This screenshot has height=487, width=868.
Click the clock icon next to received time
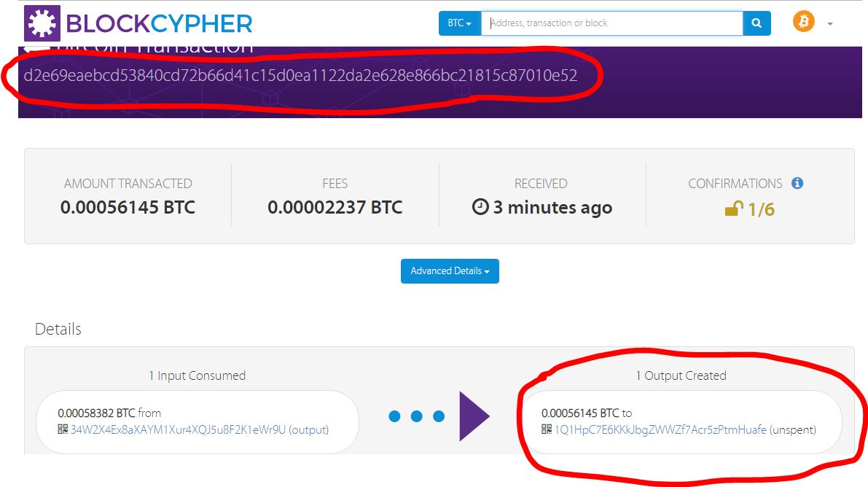pos(480,207)
